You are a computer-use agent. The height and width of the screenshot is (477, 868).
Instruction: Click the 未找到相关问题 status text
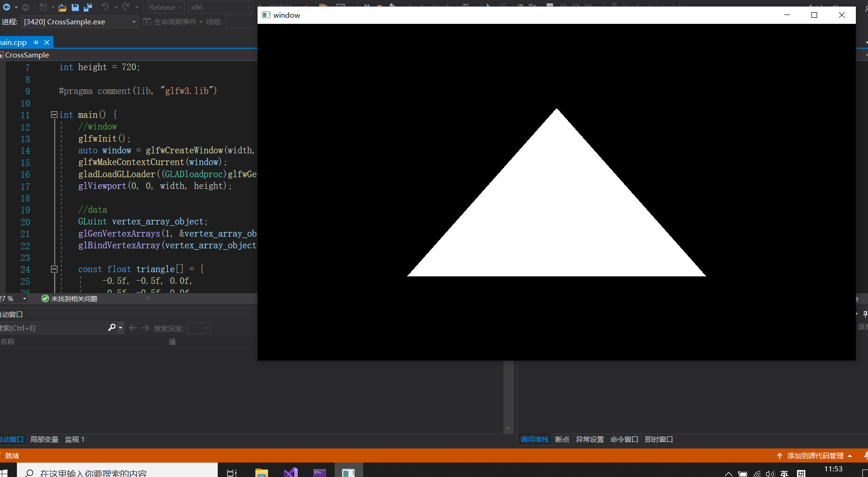point(74,299)
